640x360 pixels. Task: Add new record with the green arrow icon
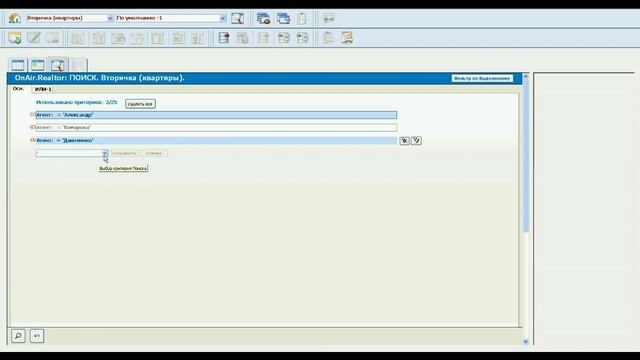pyautogui.click(x=15, y=38)
